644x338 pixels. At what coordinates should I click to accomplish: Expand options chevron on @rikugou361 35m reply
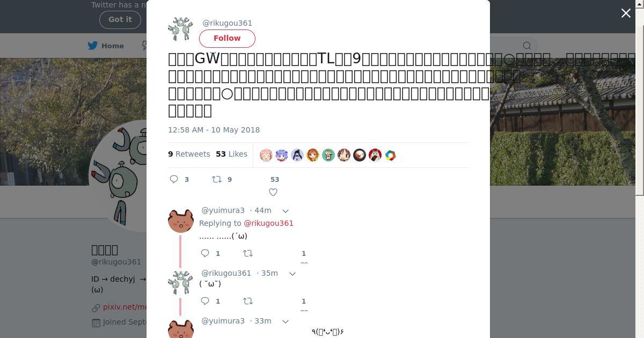(292, 274)
